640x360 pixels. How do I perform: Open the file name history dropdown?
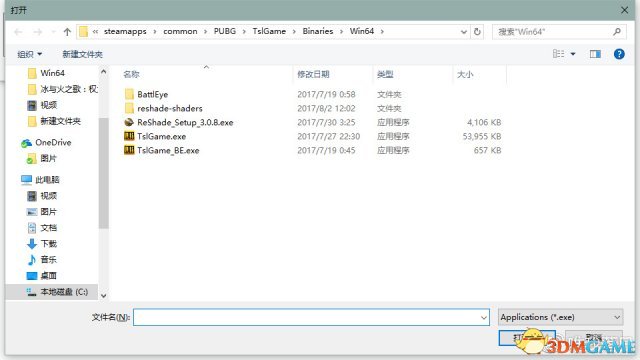[484, 317]
